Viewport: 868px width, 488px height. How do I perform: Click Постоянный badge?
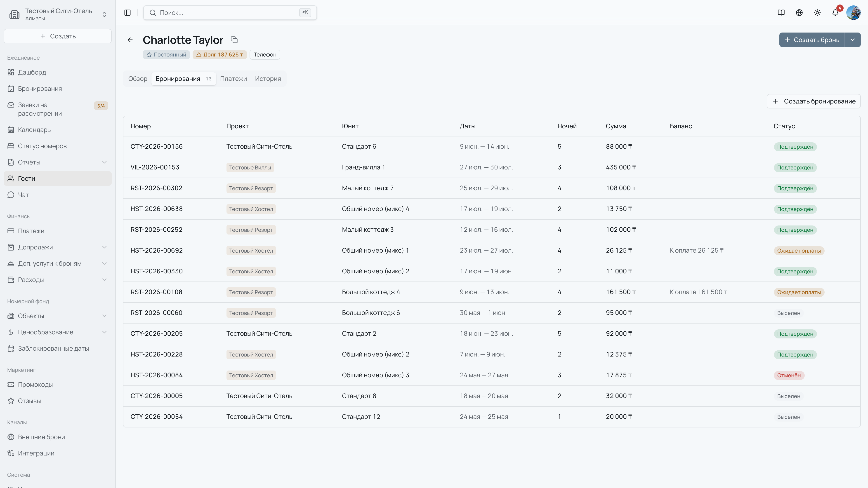166,54
